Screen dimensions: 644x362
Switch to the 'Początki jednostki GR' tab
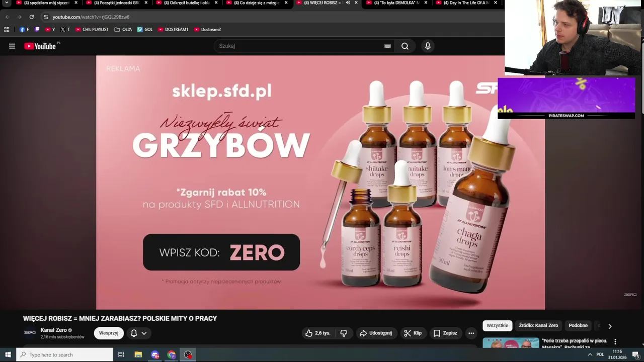116,3
